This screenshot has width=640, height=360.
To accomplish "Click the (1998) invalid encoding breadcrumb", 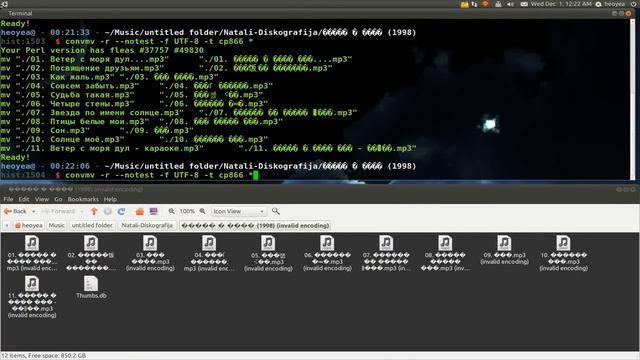I will [x=255, y=225].
